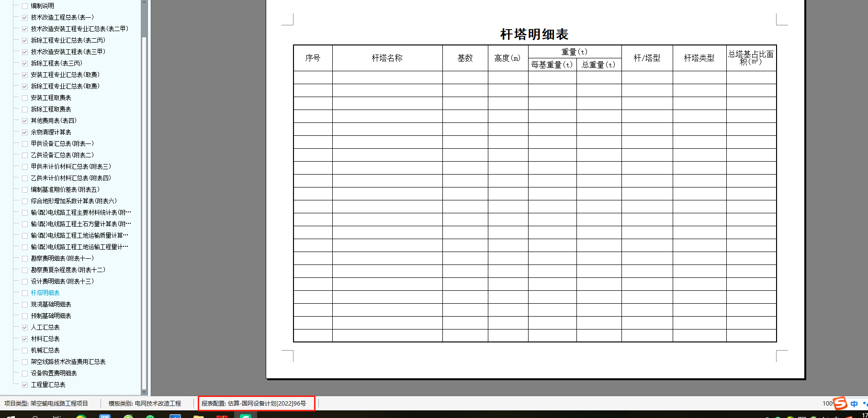The image size is (868, 418).
Task: Select 技术改造安装工程表(表三甲) report
Action: point(68,52)
